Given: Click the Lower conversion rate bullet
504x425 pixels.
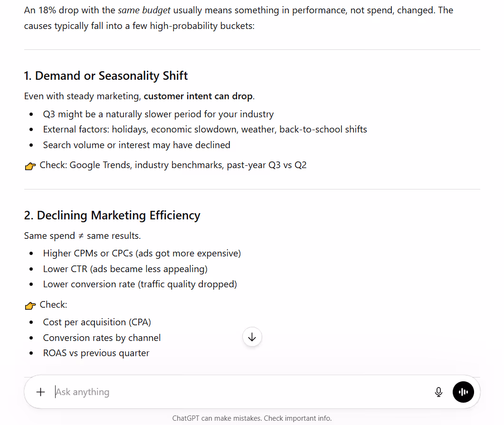Looking at the screenshot, I should point(140,284).
